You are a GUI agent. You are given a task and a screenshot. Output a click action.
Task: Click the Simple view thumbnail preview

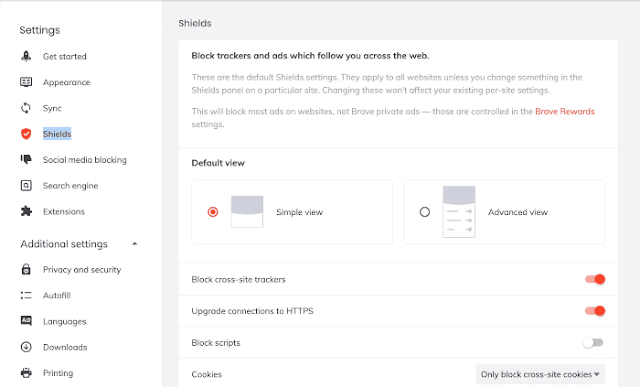(x=247, y=211)
